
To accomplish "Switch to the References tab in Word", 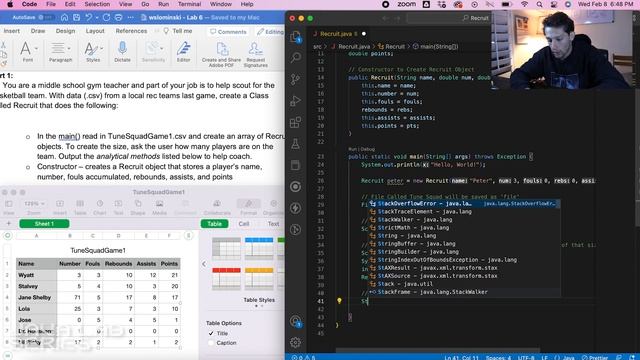I will (x=131, y=31).
